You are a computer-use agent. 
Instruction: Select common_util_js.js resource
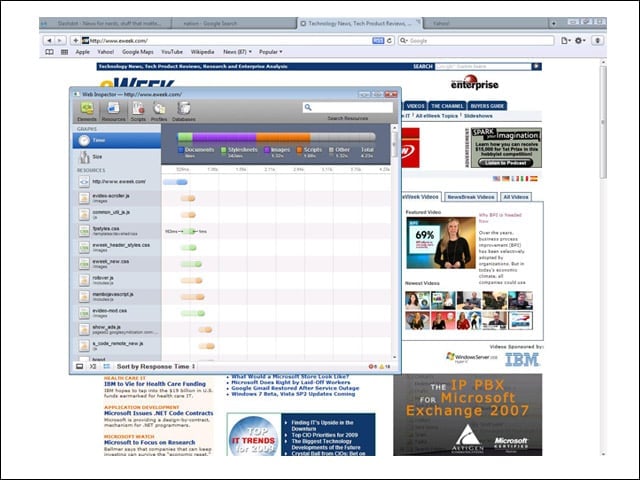click(117, 214)
